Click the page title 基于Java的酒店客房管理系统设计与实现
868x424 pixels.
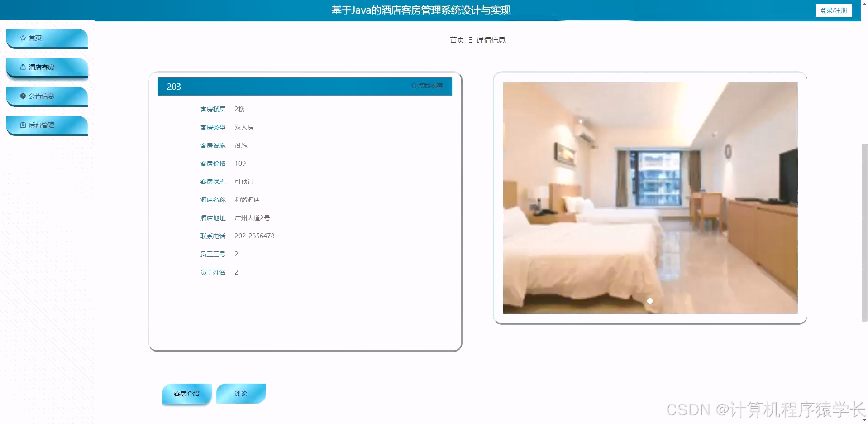pyautogui.click(x=421, y=10)
